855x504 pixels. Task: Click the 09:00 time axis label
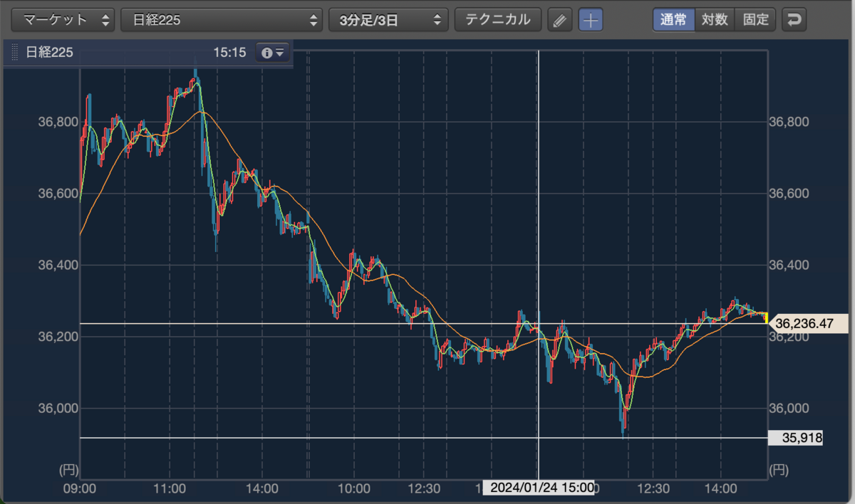(x=80, y=488)
